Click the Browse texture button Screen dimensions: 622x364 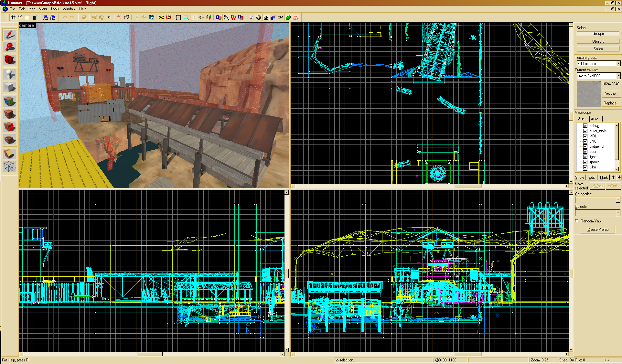pos(611,94)
